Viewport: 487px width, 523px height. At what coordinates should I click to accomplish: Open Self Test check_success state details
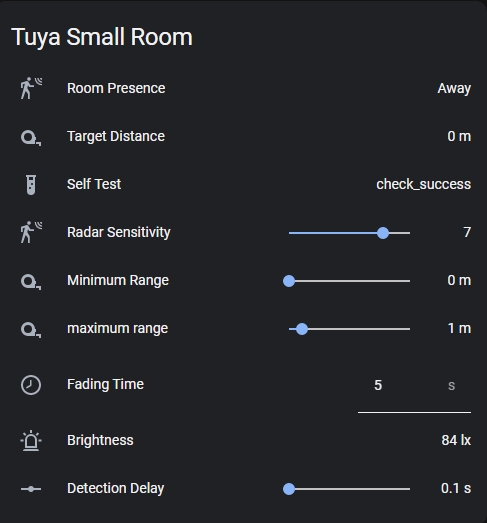424,184
